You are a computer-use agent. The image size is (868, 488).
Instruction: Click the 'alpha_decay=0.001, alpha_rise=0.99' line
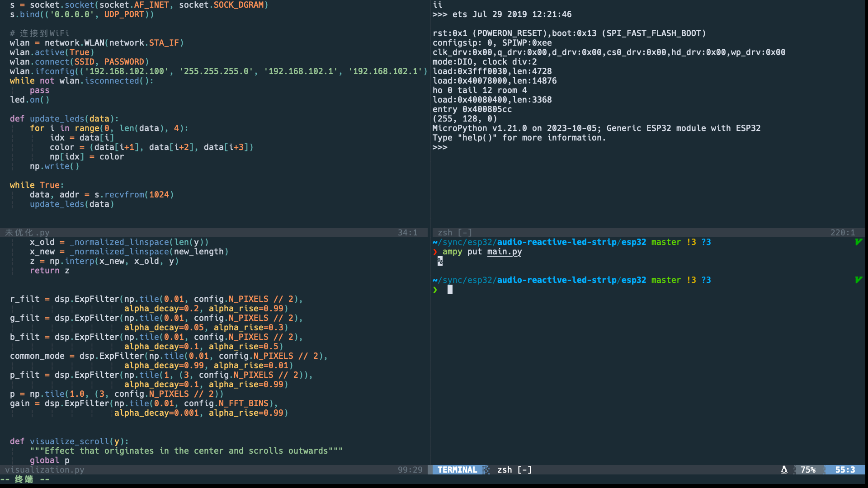[201, 413]
